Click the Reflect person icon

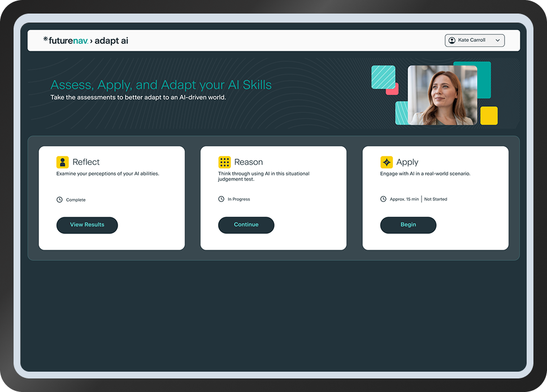click(x=62, y=162)
